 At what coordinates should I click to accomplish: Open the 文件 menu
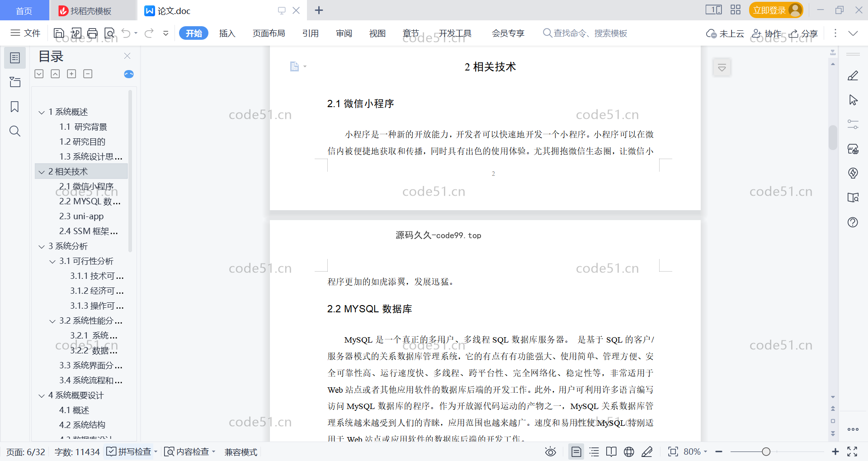coord(26,33)
